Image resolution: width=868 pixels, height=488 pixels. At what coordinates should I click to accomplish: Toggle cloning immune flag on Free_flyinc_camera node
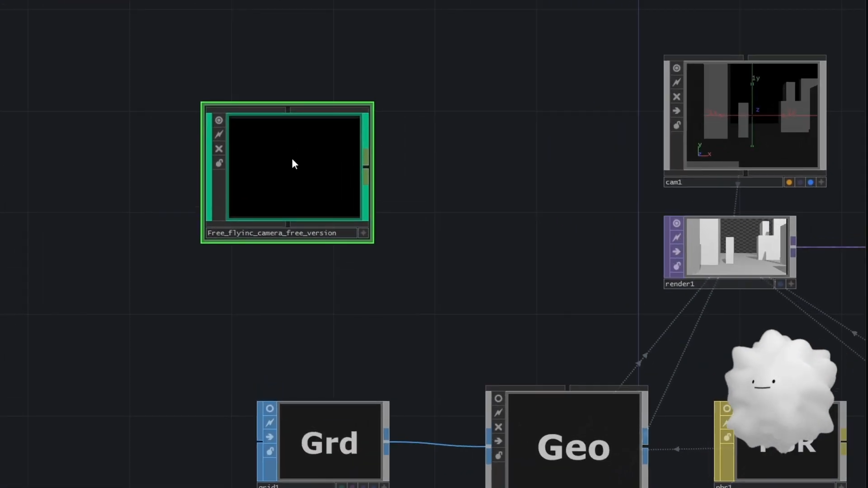[x=219, y=134]
